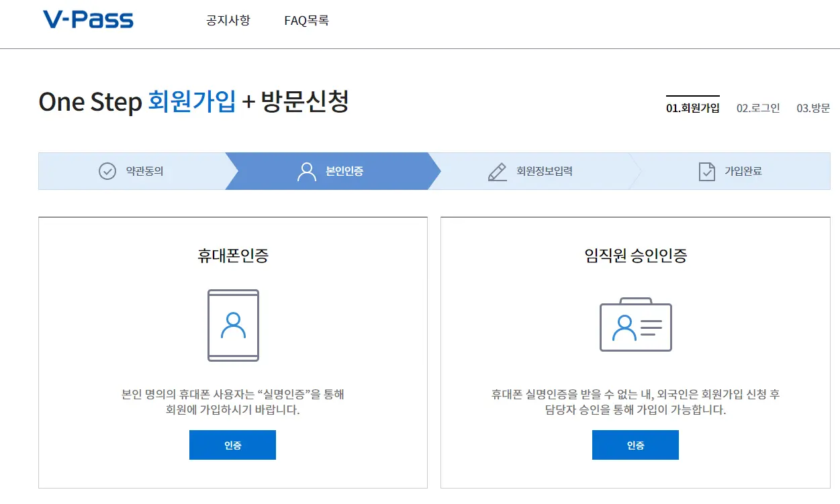Select the 약관동의 checkmark icon
Viewport: 840px width, 504px height.
107,171
